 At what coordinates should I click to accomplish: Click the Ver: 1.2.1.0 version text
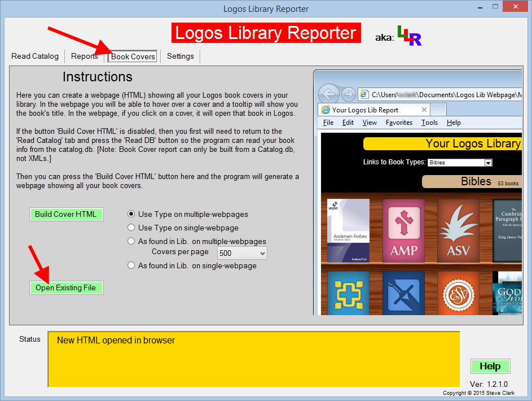489,384
